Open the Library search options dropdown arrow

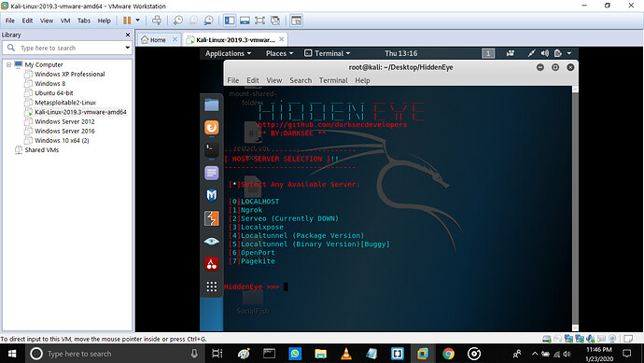pyautogui.click(x=128, y=48)
